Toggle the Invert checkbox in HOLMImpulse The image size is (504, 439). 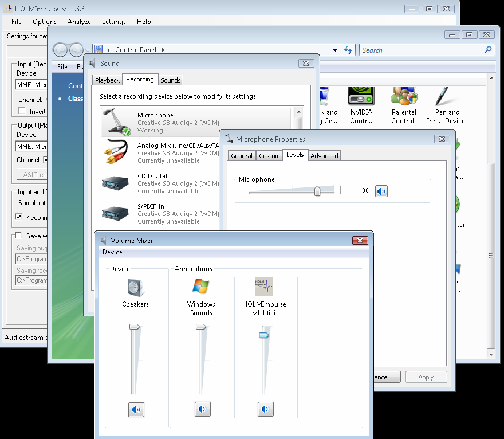click(22, 111)
